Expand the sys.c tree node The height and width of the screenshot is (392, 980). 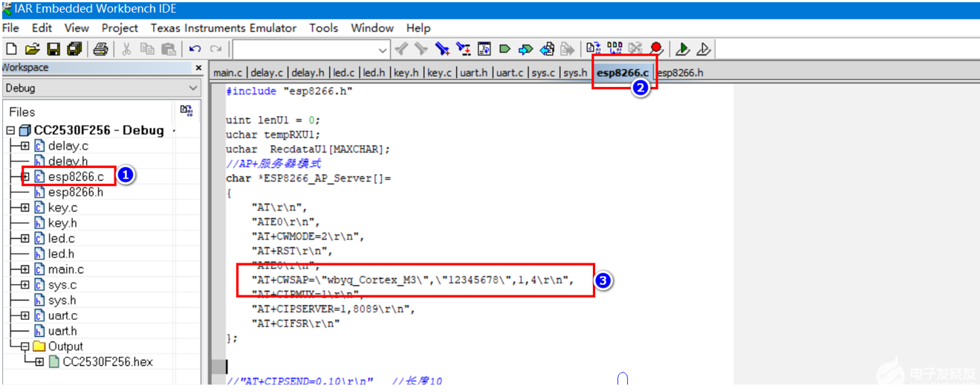click(x=25, y=285)
